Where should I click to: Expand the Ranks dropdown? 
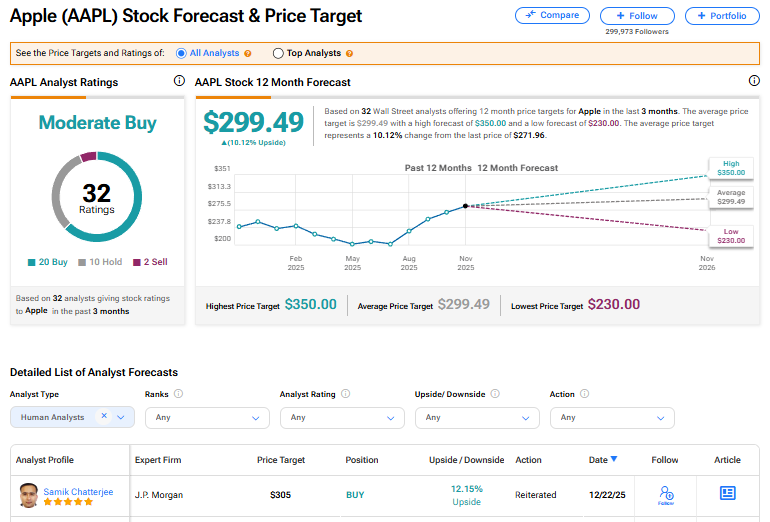click(204, 417)
